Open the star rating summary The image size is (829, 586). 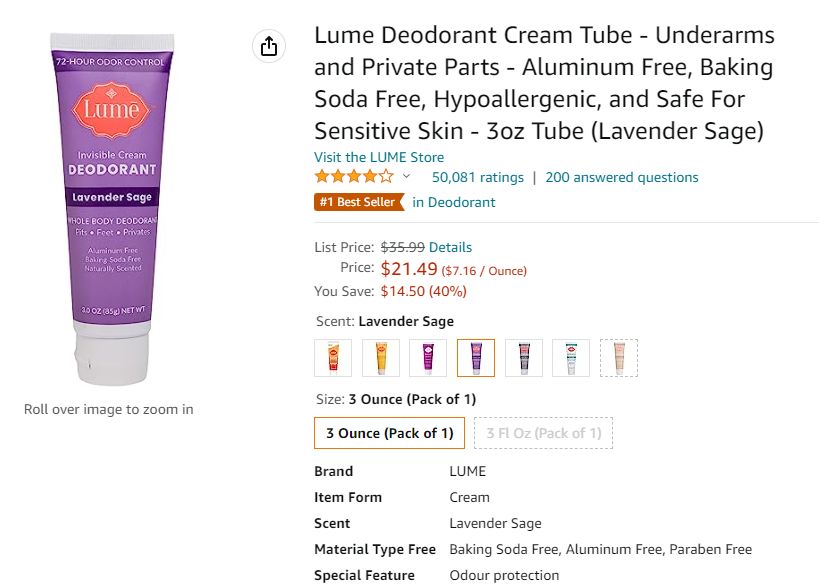(354, 176)
